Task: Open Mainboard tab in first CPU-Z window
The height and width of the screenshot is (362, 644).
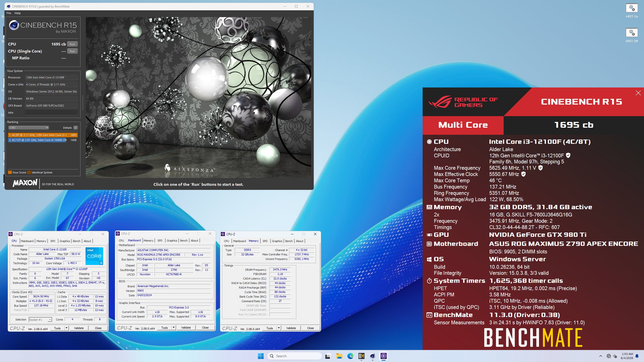Action: [x=27, y=241]
